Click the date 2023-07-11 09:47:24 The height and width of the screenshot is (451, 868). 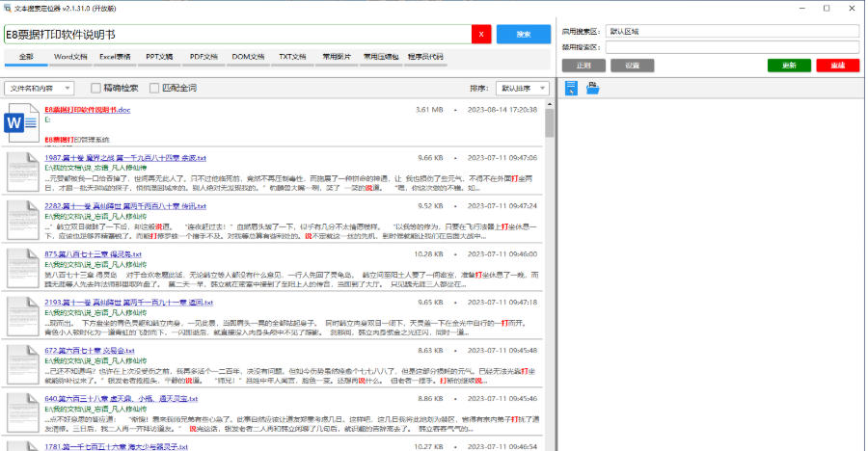click(x=502, y=206)
